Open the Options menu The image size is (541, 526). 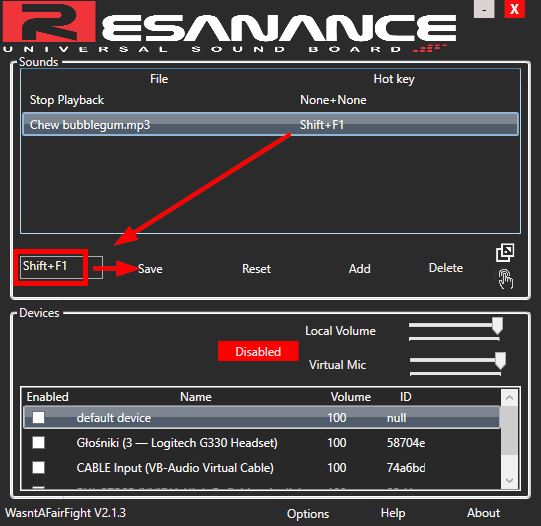click(308, 514)
